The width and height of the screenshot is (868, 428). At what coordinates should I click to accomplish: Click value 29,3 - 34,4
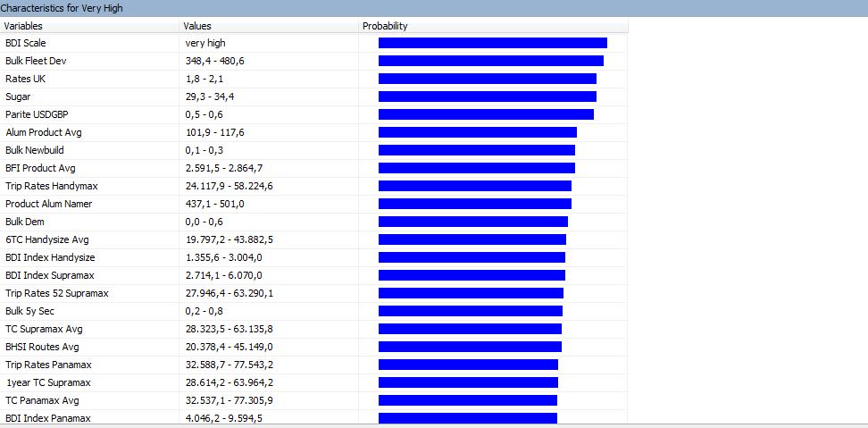click(211, 97)
